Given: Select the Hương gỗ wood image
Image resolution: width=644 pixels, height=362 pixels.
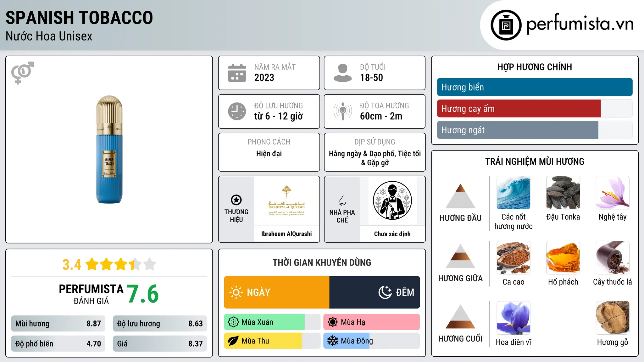Looking at the screenshot, I should (613, 318).
